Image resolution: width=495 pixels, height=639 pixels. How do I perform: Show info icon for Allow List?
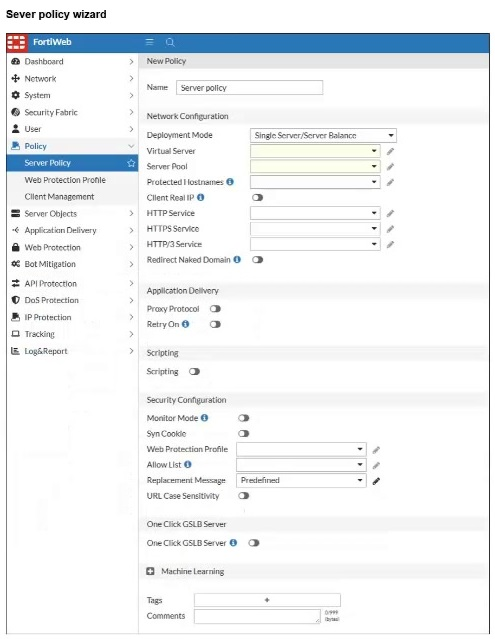point(188,464)
